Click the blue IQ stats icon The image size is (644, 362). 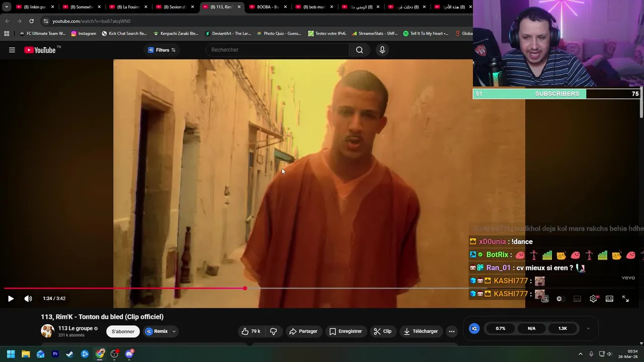(x=474, y=328)
